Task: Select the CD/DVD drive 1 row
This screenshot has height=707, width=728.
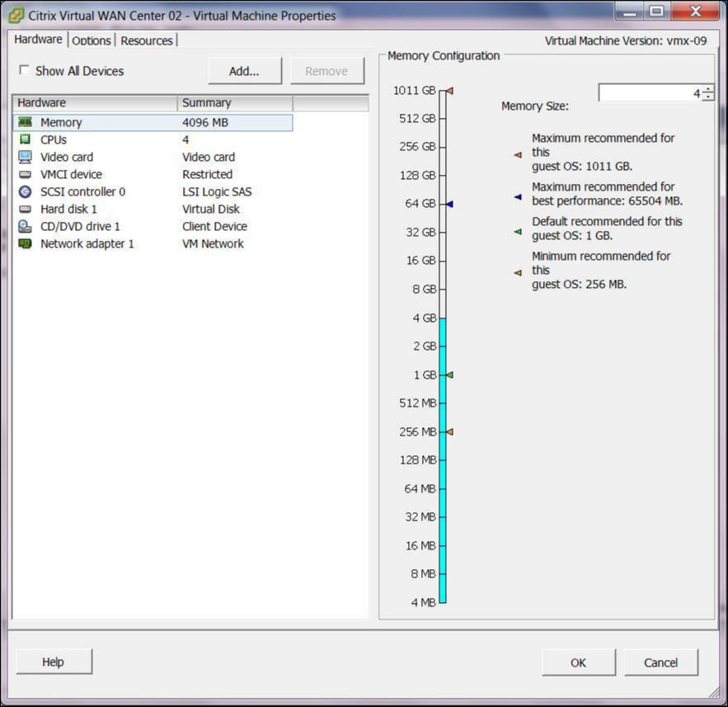Action: click(153, 227)
